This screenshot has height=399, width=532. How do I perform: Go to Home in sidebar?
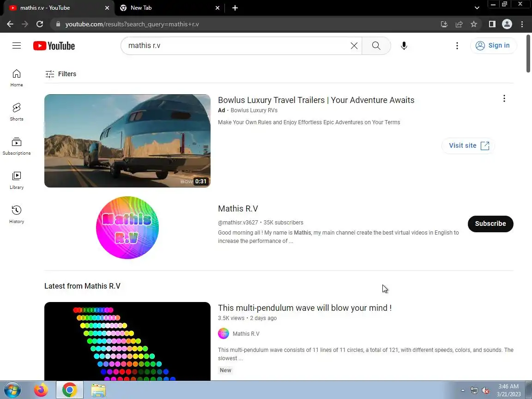coord(17,78)
